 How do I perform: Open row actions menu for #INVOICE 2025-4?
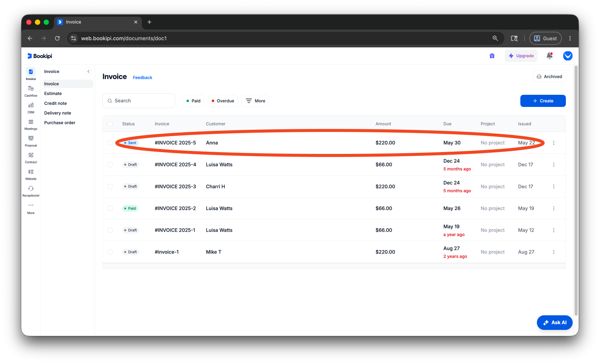pyautogui.click(x=554, y=165)
